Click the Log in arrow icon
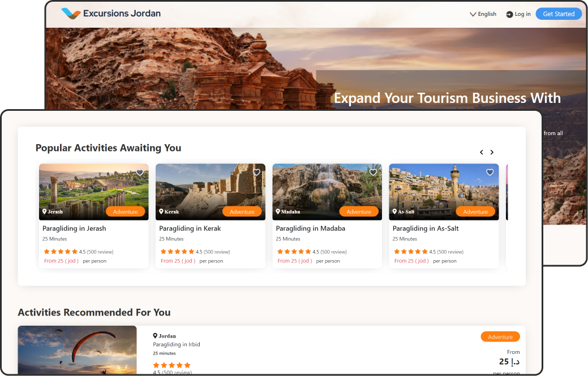Screen dimensions: 588x376 (x=509, y=14)
